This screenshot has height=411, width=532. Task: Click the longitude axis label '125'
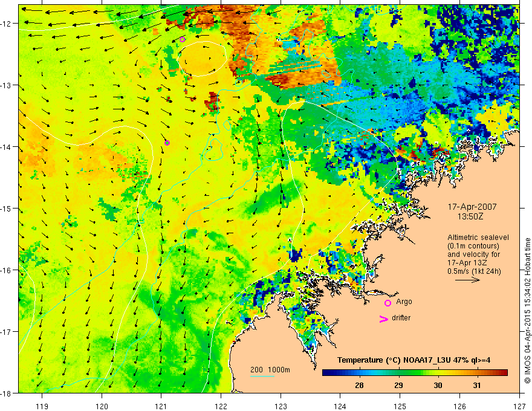400,406
